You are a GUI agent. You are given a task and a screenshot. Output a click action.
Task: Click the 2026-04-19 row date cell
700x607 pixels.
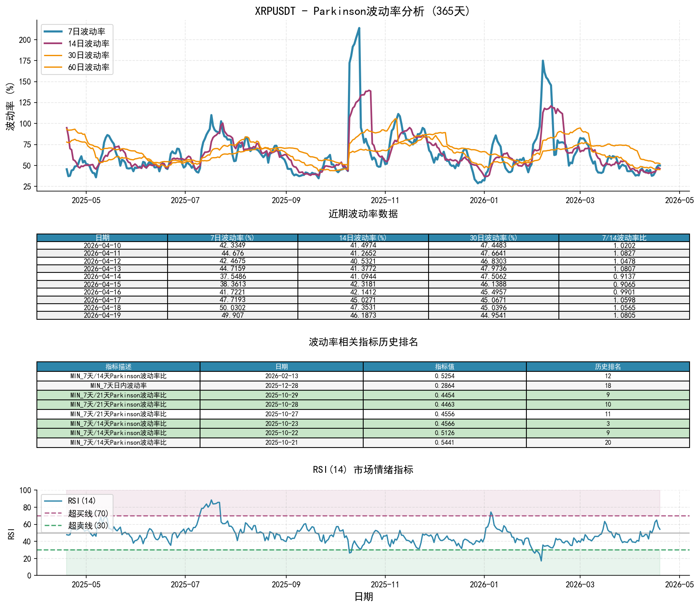pos(102,315)
